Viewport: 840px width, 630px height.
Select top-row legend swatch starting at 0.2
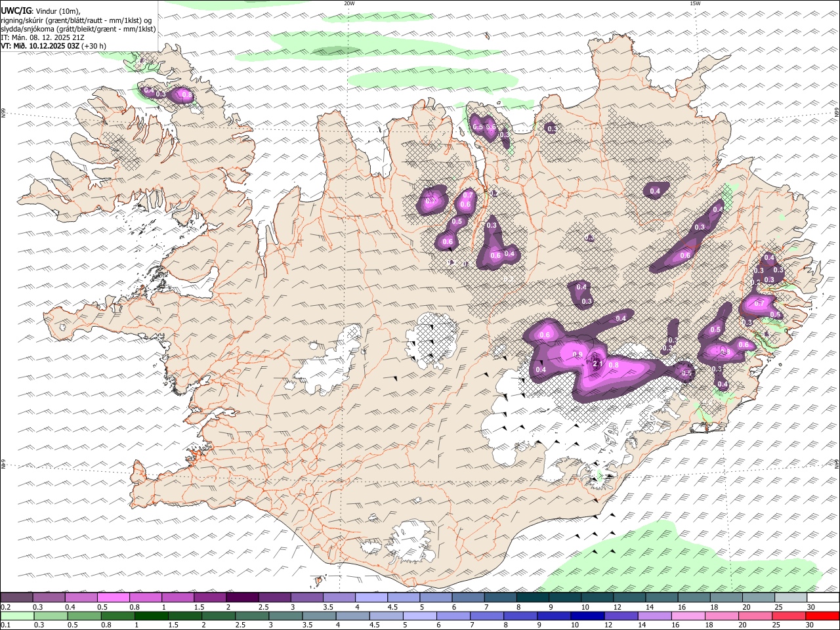point(16,598)
